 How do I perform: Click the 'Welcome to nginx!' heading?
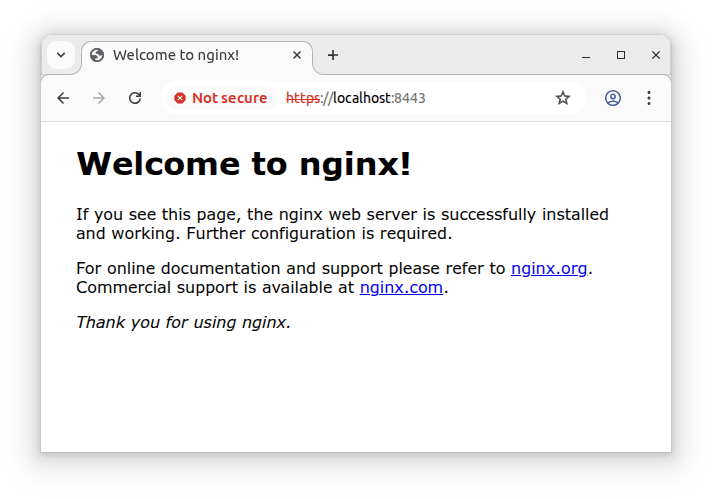coord(244,163)
